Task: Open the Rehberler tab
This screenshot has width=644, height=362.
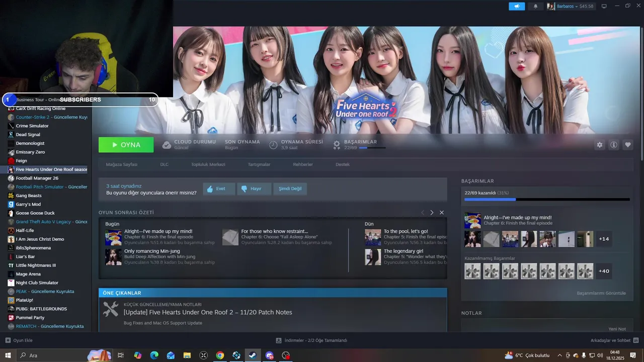Action: (x=303, y=164)
